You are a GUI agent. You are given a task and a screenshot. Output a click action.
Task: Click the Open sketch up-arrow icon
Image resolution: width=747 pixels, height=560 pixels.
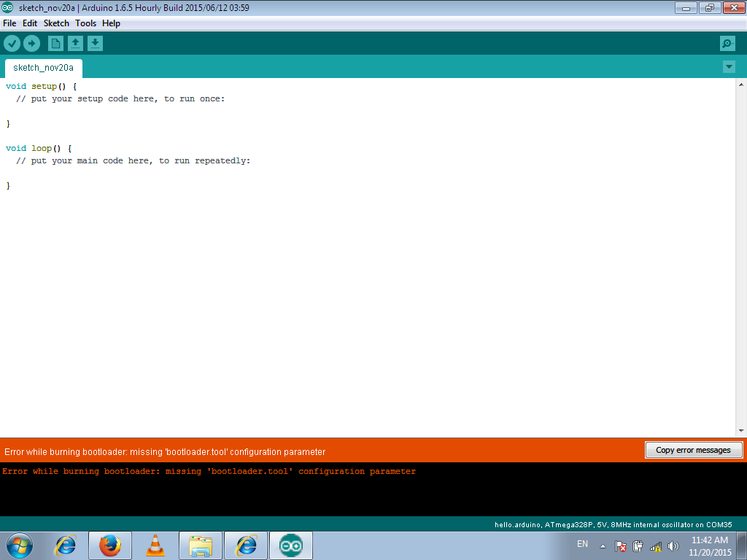pyautogui.click(x=75, y=44)
